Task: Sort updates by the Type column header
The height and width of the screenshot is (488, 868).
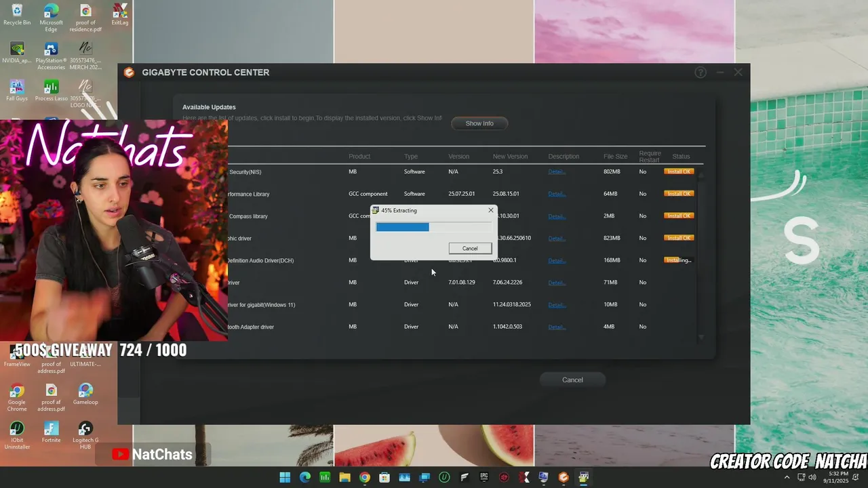Action: coord(411,157)
